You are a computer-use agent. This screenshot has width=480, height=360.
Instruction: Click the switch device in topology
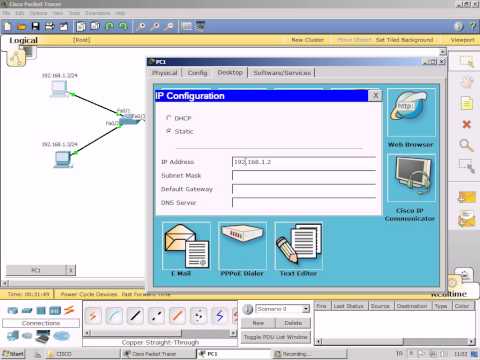(130, 120)
